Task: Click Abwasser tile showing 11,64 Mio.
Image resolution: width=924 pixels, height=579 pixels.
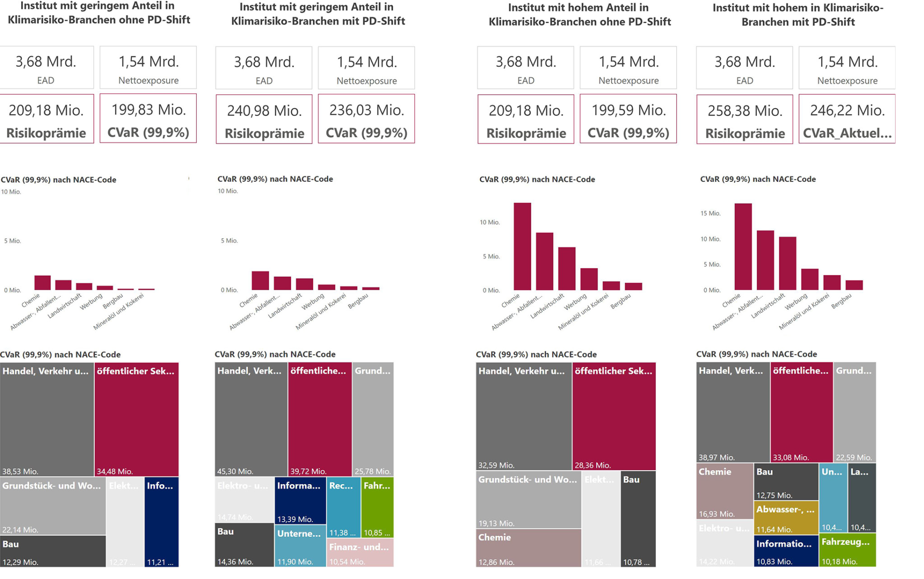Action: coord(786,518)
